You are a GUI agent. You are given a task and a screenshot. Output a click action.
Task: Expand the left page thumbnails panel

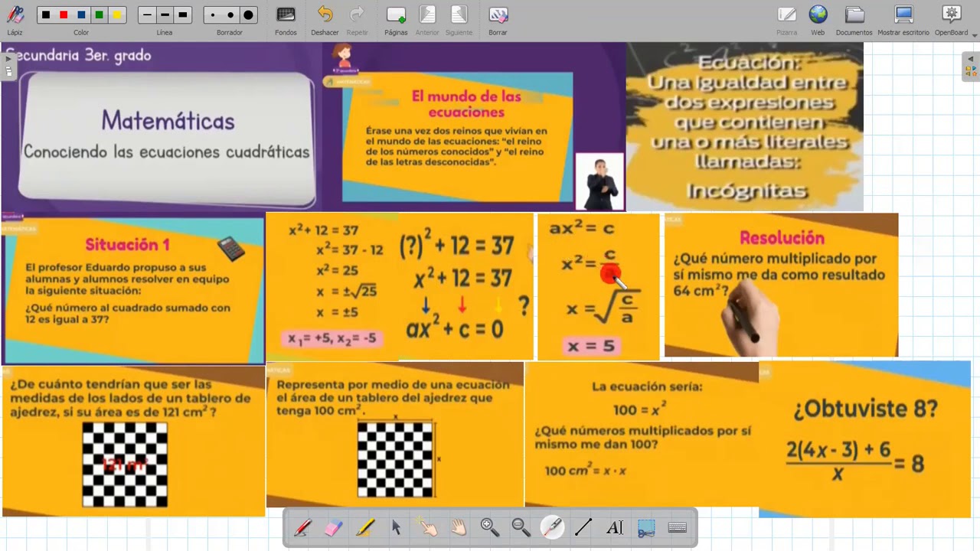point(8,65)
